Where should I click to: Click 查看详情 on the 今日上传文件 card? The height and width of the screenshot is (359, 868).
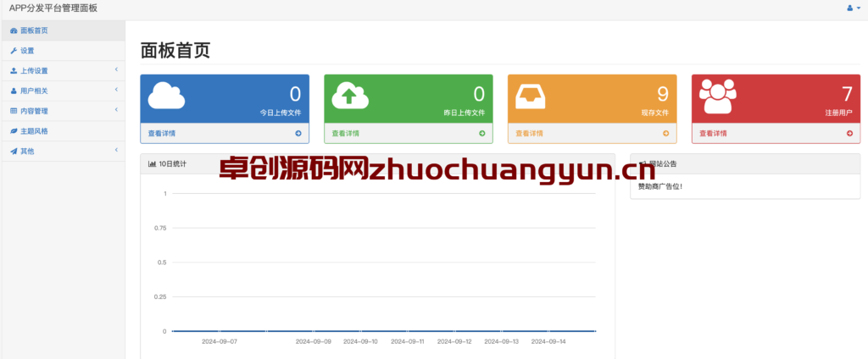pyautogui.click(x=162, y=133)
